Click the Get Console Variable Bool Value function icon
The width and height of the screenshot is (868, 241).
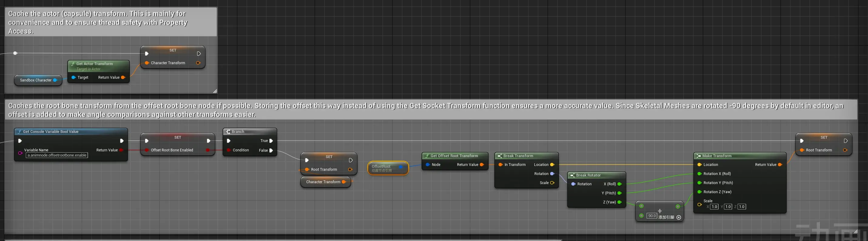(x=19, y=132)
